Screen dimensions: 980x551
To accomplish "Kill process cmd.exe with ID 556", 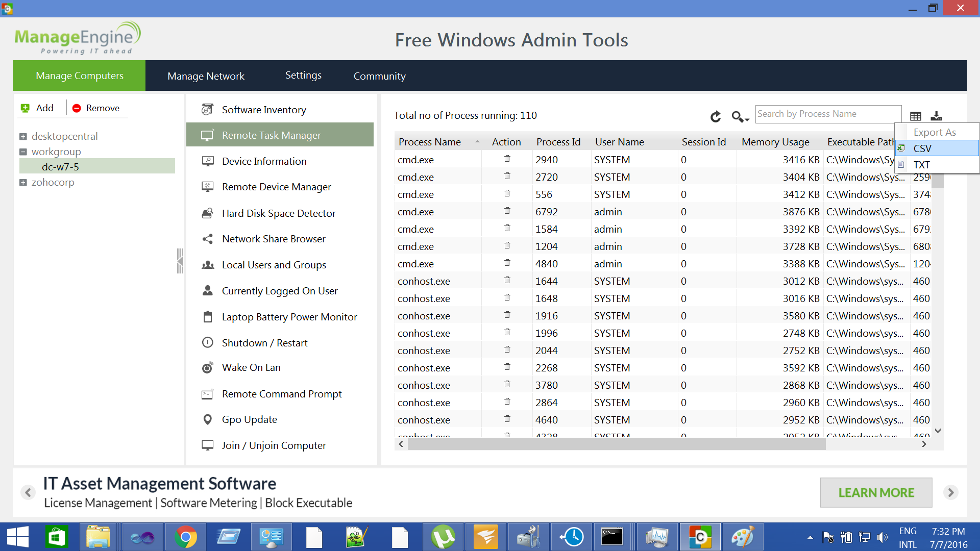I will click(x=507, y=194).
